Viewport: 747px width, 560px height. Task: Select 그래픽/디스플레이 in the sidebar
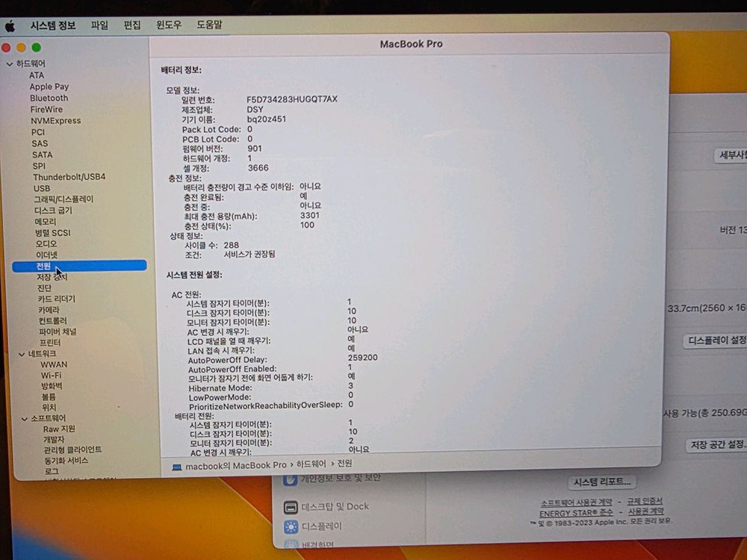click(x=63, y=199)
